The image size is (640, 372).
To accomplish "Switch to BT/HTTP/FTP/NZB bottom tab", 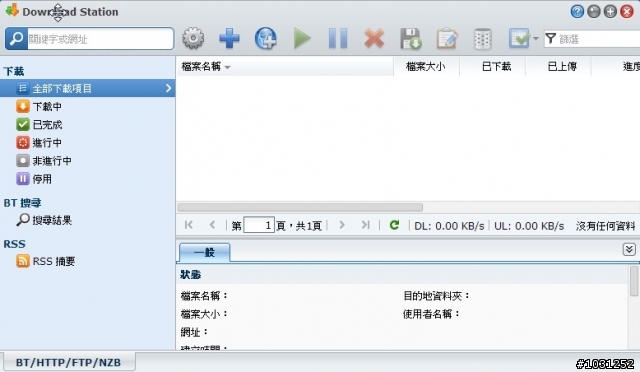I will (69, 362).
